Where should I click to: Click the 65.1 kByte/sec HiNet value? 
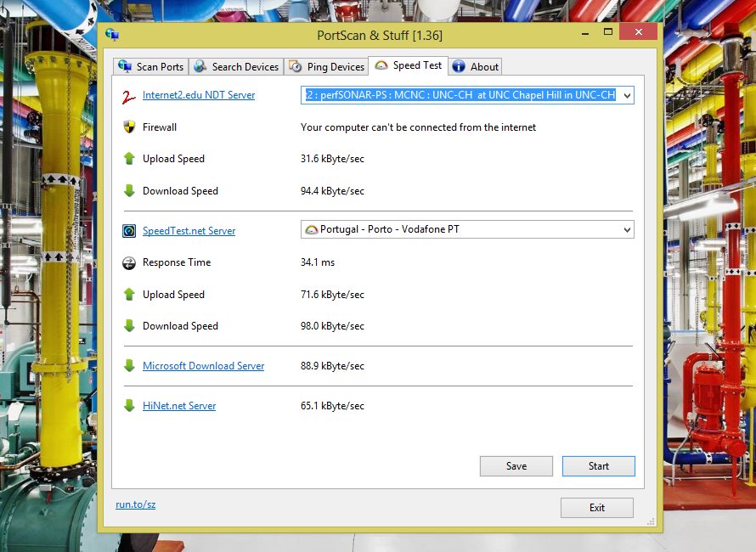point(332,406)
